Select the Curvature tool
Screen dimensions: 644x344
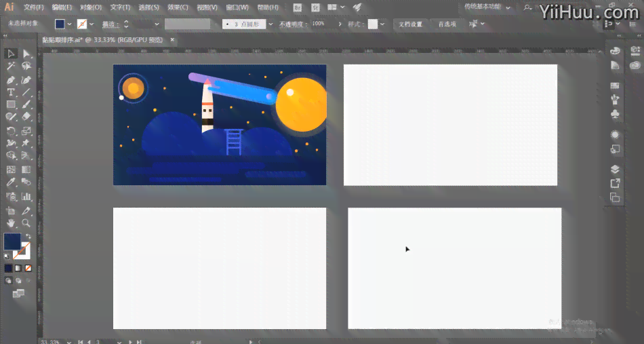(26, 80)
